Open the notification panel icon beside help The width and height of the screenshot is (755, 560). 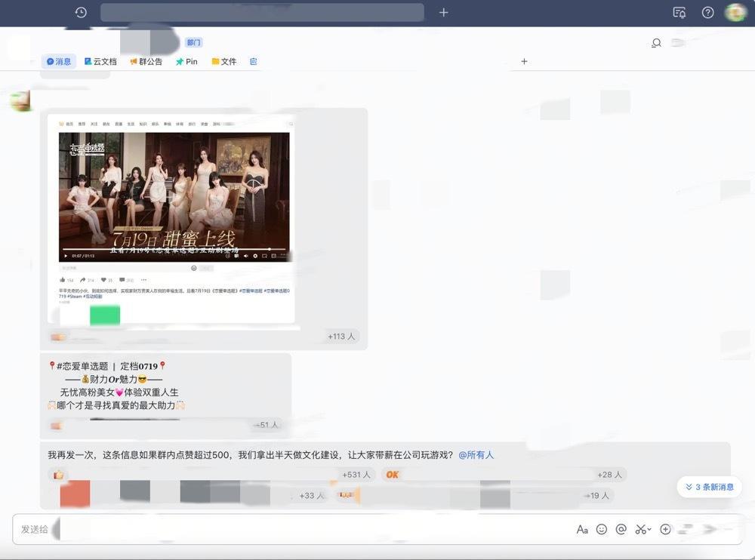pyautogui.click(x=679, y=13)
